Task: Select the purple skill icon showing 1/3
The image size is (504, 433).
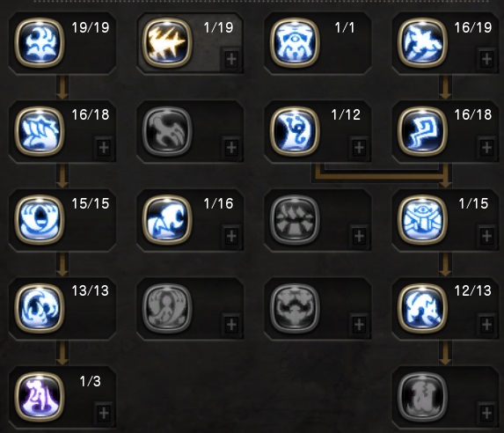Action: [x=40, y=396]
